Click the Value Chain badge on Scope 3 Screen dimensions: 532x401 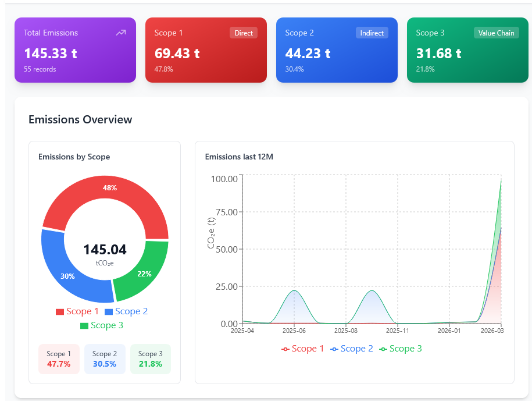point(496,33)
